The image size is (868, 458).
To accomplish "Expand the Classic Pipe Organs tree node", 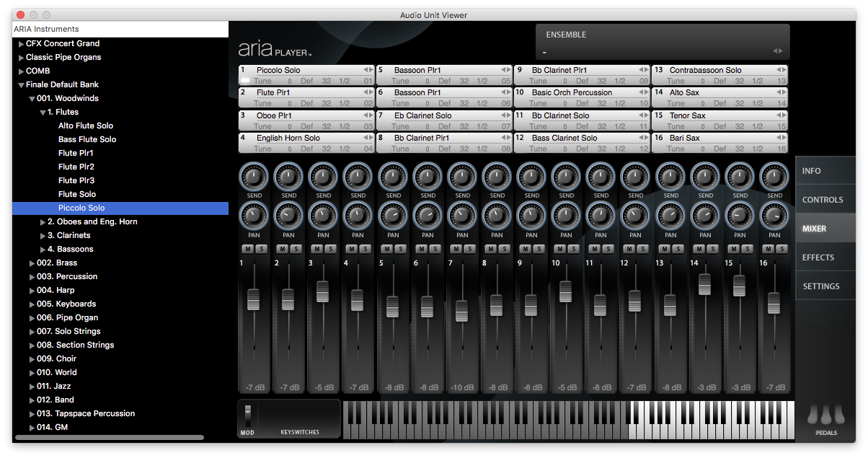I will click(21, 58).
